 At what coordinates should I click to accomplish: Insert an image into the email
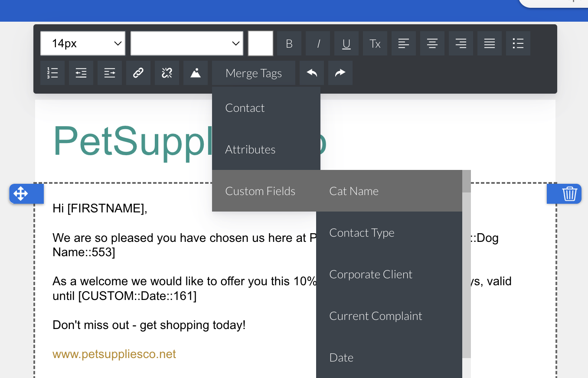click(195, 73)
